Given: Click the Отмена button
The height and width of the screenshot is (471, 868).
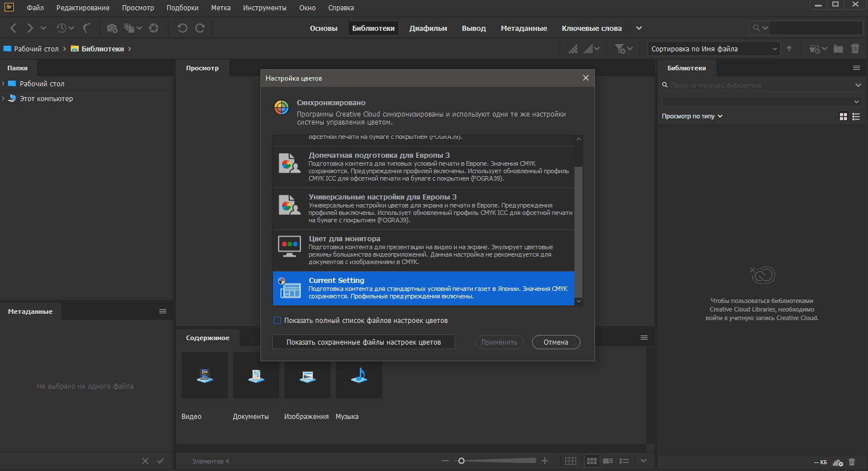Looking at the screenshot, I should coord(556,342).
